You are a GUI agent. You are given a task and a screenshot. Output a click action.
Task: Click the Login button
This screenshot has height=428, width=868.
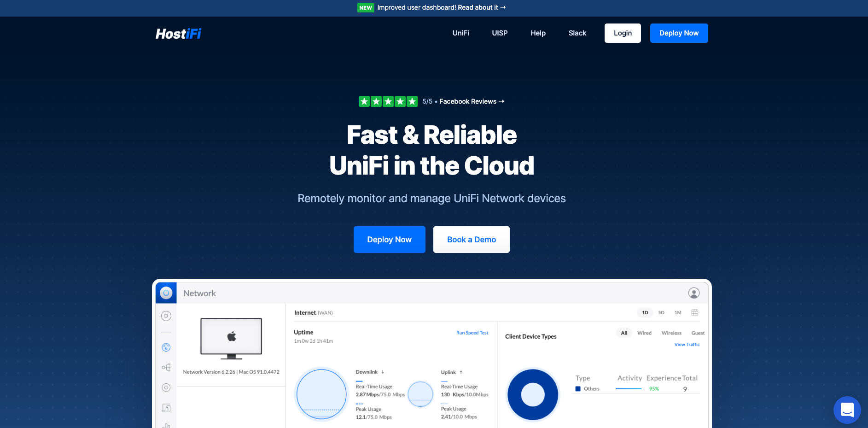tap(623, 33)
